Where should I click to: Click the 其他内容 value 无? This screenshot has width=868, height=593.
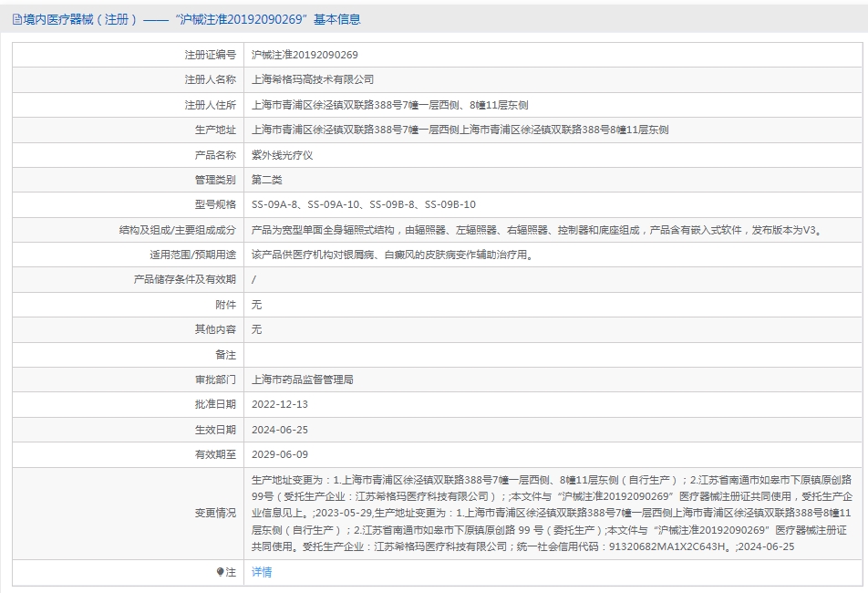tap(256, 329)
